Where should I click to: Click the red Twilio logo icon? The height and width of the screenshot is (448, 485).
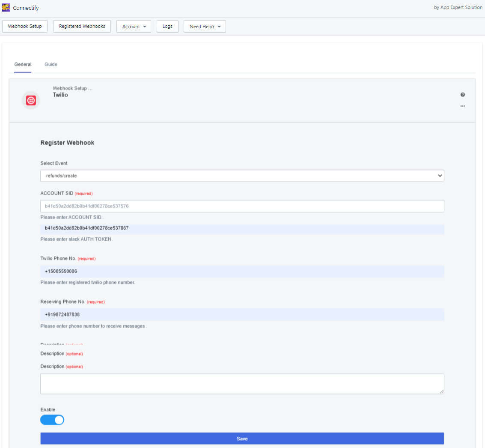[x=31, y=100]
